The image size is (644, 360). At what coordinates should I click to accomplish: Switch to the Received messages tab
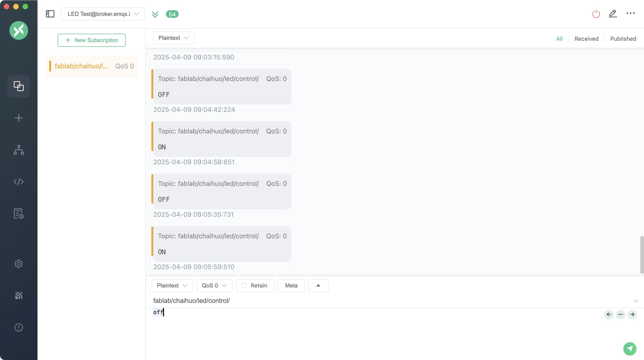pyautogui.click(x=586, y=39)
